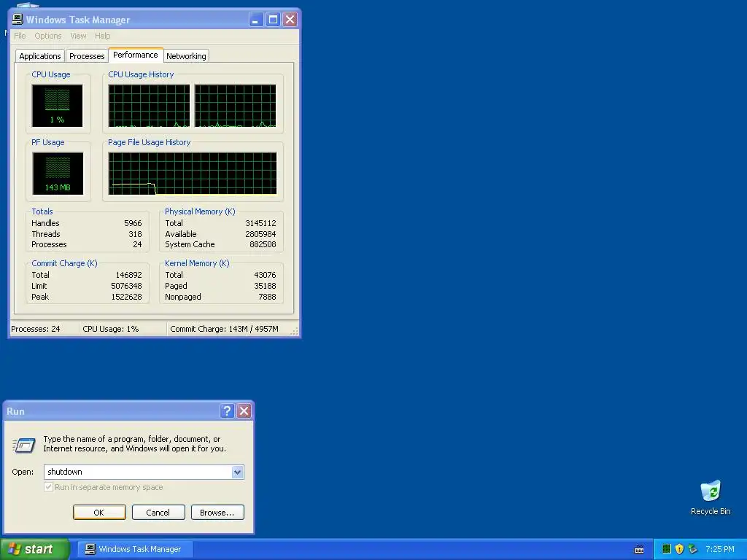Click the Nonpaged kernel memory value 7888
747x560 pixels.
click(267, 297)
